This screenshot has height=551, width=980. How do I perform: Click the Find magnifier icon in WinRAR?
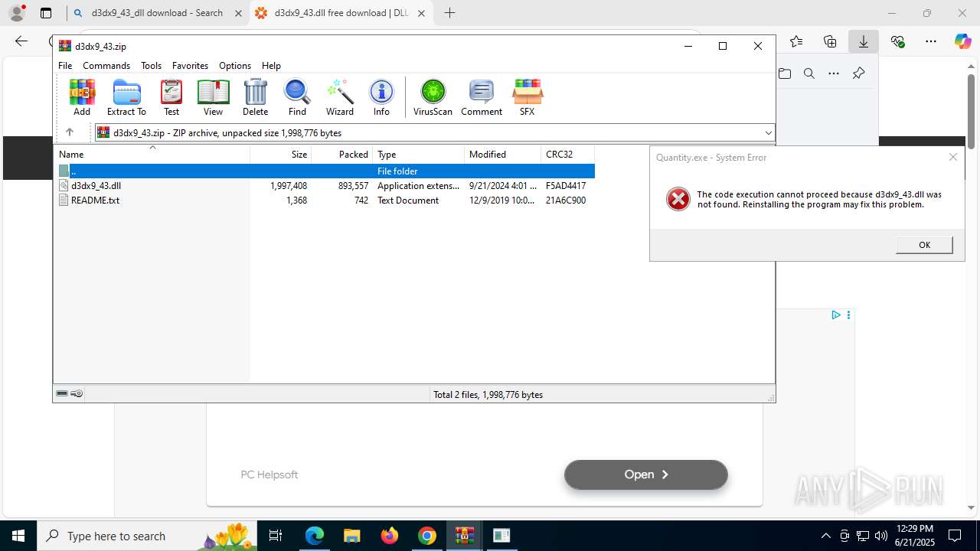tap(297, 97)
